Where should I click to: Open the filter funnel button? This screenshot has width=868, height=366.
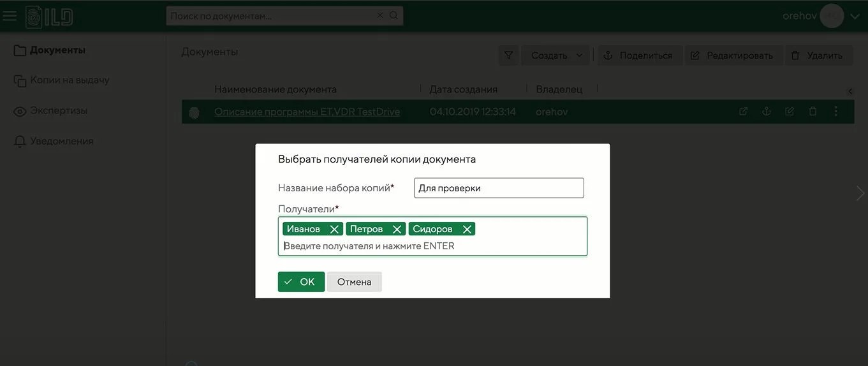click(508, 55)
